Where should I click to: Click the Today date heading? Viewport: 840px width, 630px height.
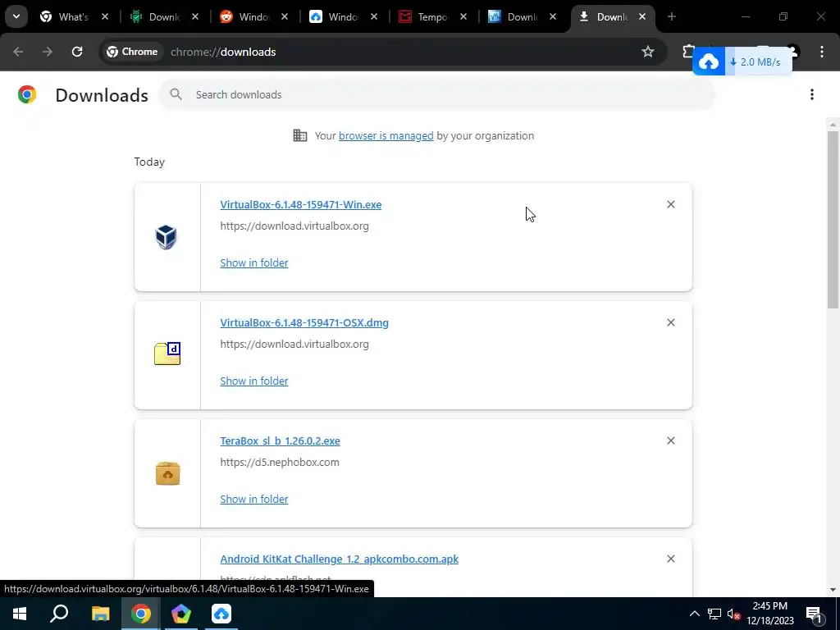pos(149,162)
